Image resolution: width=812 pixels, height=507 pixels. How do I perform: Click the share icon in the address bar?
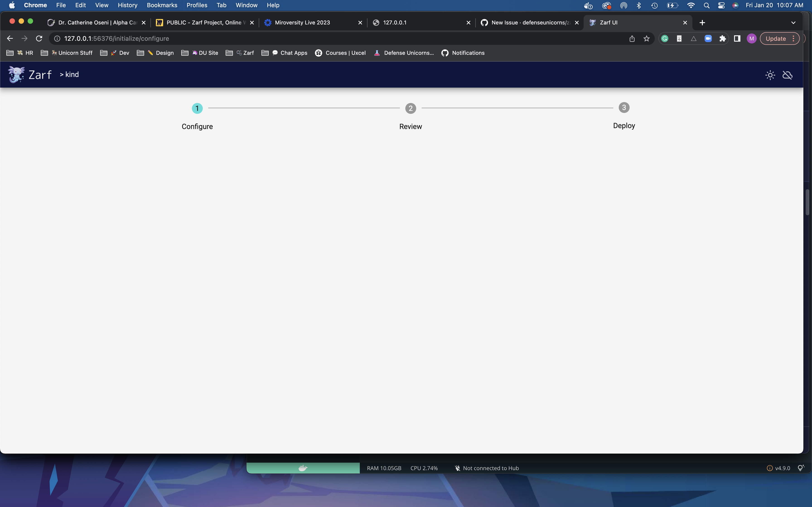coord(632,38)
